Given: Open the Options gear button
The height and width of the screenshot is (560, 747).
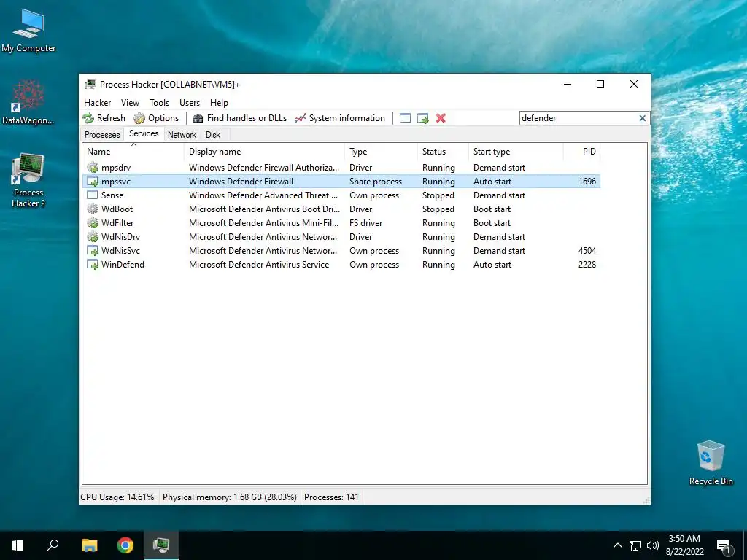Looking at the screenshot, I should tap(156, 118).
